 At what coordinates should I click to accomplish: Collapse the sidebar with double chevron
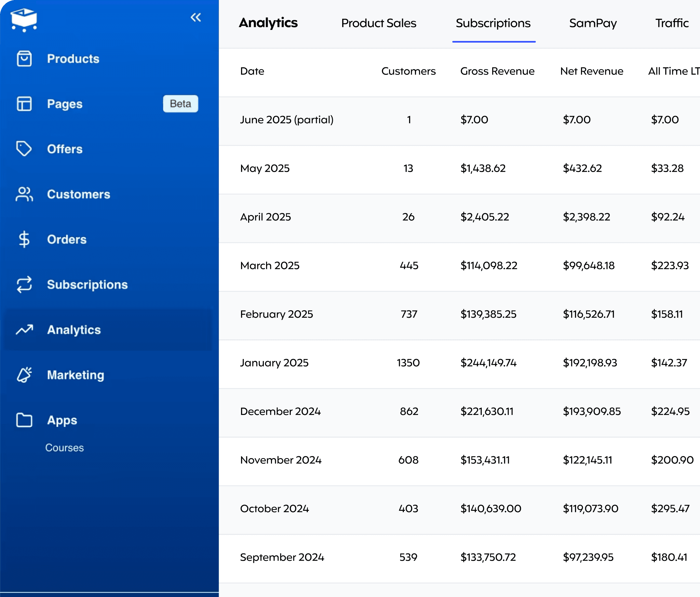(195, 17)
